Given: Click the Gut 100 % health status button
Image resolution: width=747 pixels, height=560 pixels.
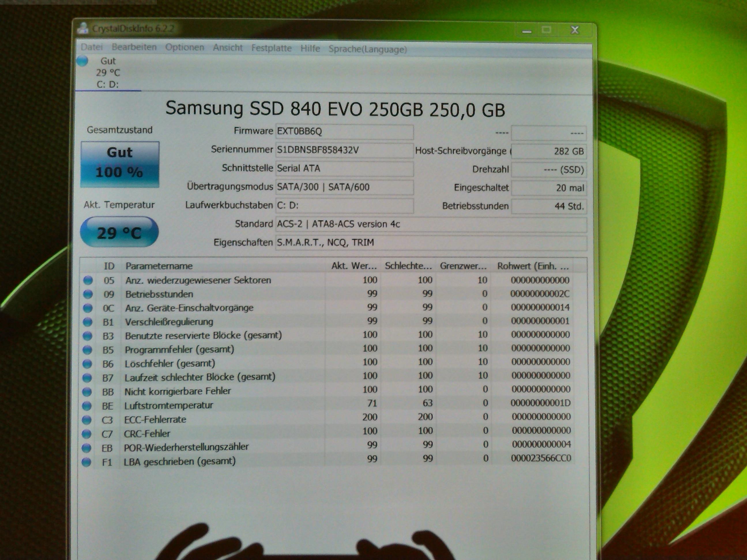Looking at the screenshot, I should [x=120, y=164].
